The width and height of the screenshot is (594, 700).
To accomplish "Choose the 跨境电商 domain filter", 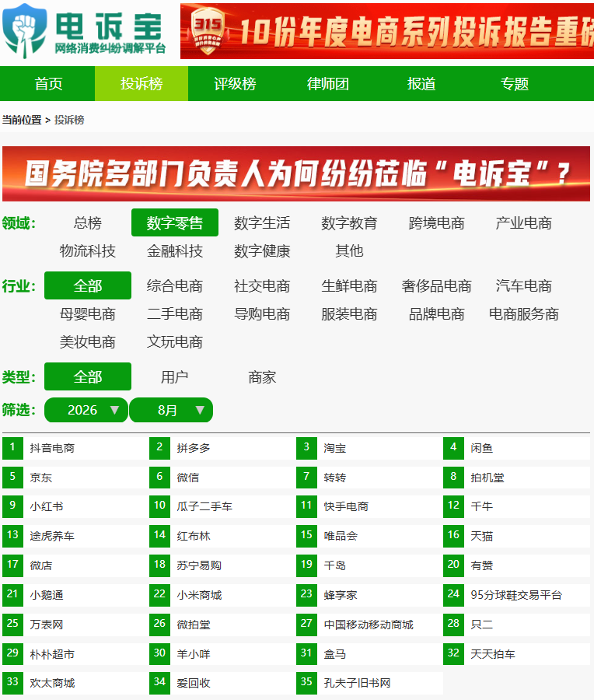I will click(x=436, y=222).
